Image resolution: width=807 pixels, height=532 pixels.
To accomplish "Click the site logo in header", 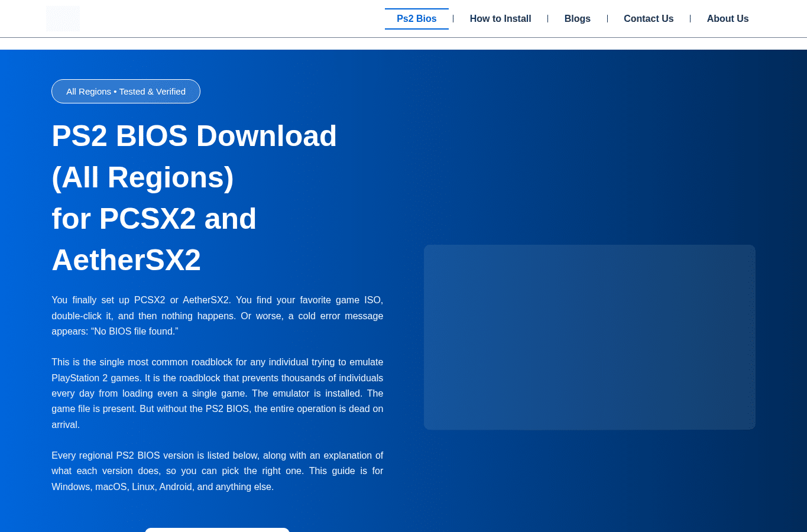I will click(63, 18).
